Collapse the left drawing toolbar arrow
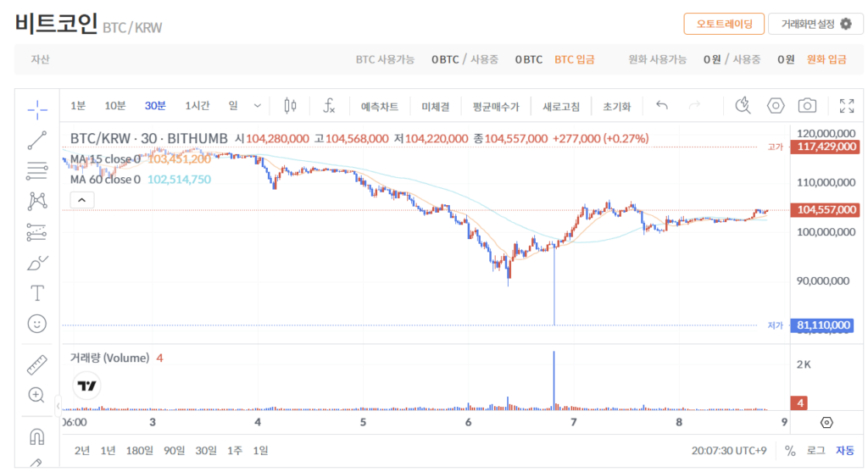Viewport: 868px width, 472px height. coord(58,407)
